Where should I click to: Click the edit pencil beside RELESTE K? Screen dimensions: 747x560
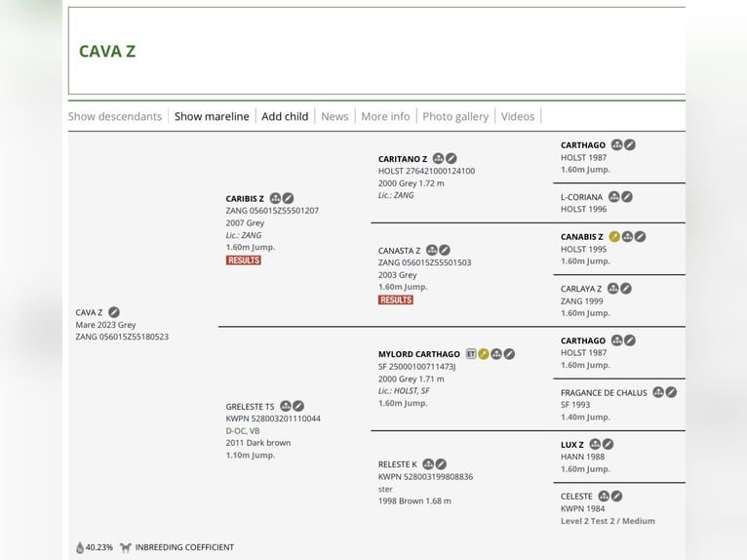[x=441, y=463]
